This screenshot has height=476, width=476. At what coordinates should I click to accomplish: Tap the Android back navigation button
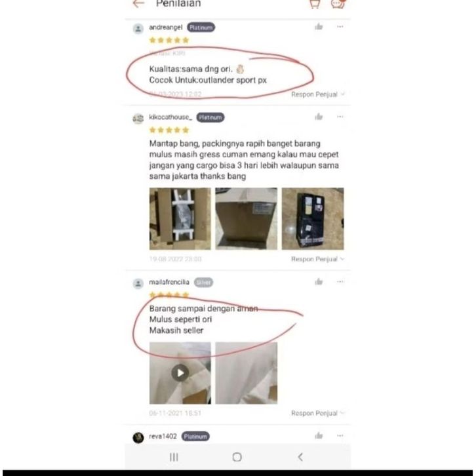[300, 457]
